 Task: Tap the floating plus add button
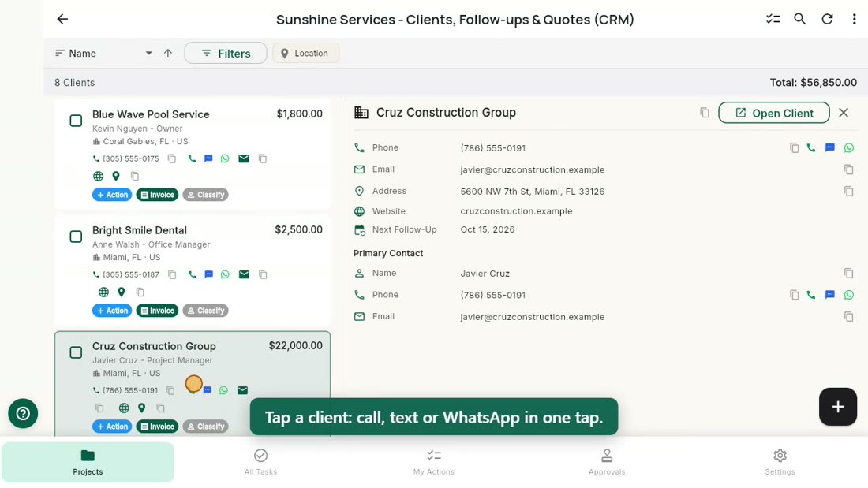[x=837, y=407]
